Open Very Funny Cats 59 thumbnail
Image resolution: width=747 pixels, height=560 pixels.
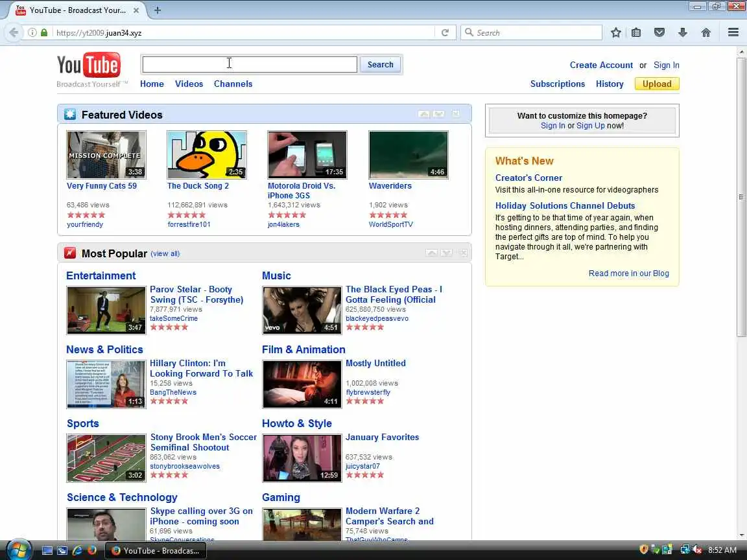106,155
